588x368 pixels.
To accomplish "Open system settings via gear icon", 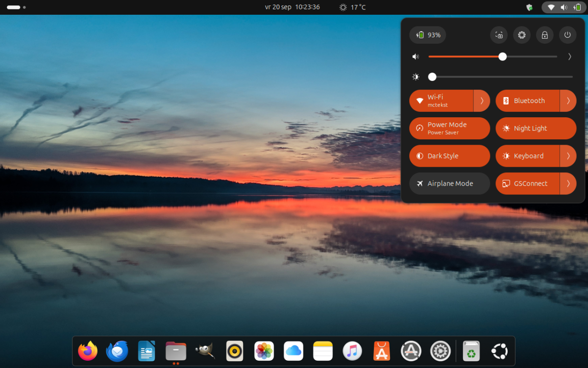I will (x=522, y=35).
